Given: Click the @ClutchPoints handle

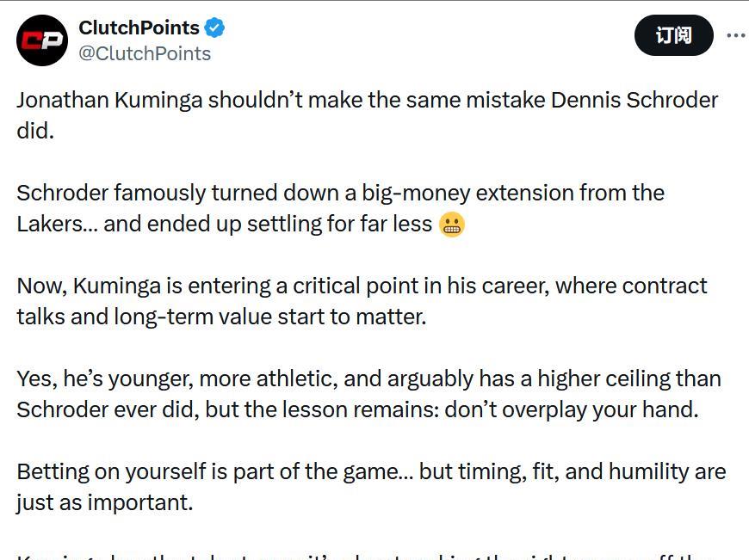Looking at the screenshot, I should pyautogui.click(x=145, y=53).
